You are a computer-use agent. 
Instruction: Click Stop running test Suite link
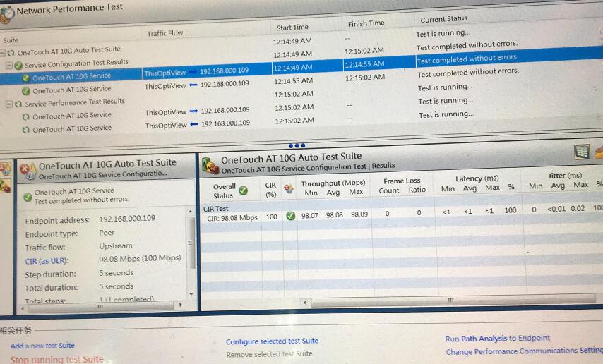(x=56, y=359)
